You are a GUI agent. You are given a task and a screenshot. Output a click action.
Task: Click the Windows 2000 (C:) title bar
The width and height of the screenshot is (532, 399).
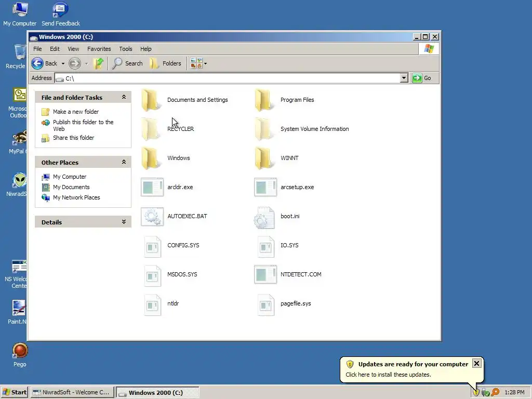(x=220, y=37)
